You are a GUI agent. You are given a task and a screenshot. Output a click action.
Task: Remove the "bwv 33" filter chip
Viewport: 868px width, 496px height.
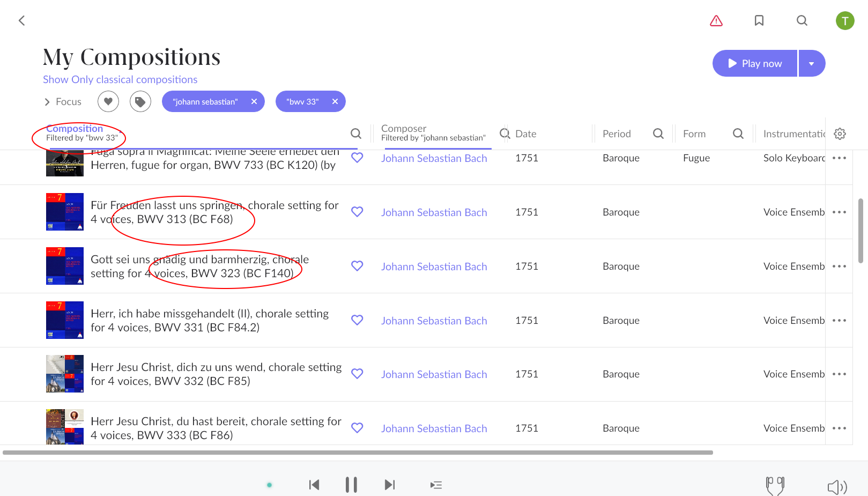[335, 101]
